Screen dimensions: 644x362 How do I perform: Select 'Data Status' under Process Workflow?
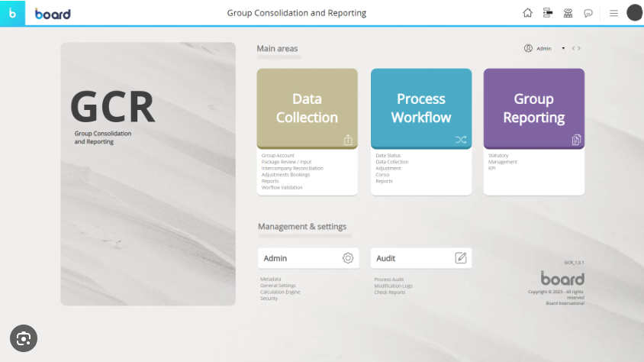[388, 155]
